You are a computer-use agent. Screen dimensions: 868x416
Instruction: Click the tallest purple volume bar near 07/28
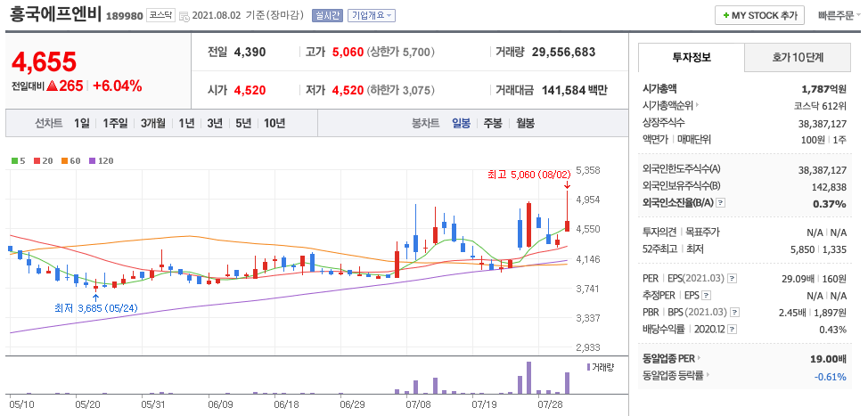528,378
